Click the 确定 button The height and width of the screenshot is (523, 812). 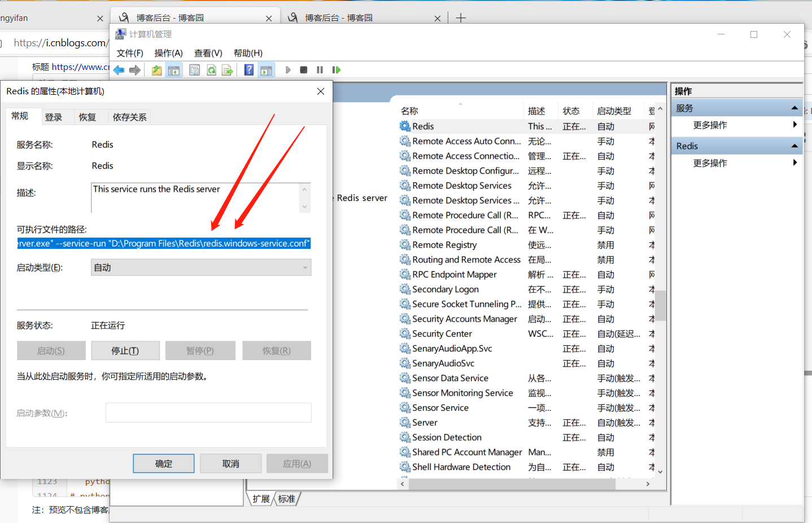tap(164, 464)
